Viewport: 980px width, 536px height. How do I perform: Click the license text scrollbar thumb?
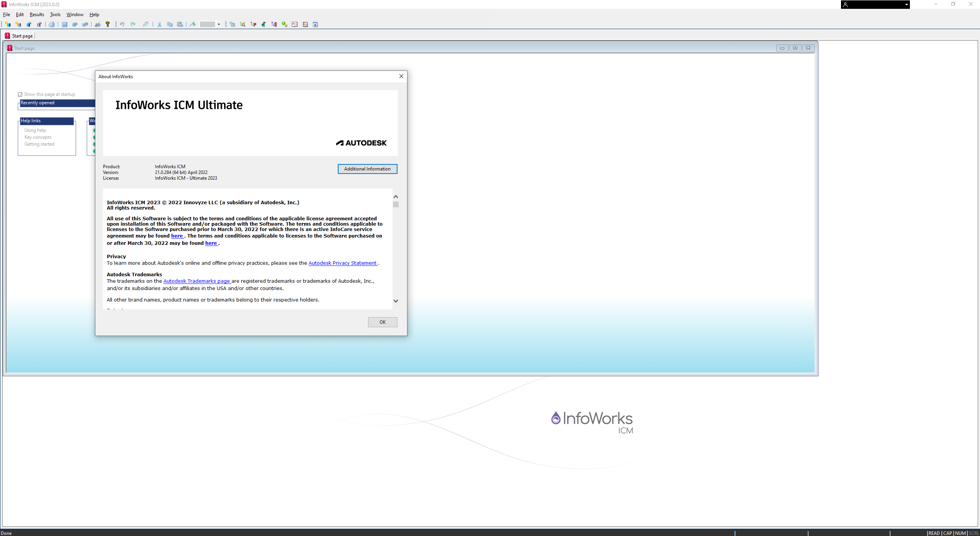coord(396,205)
